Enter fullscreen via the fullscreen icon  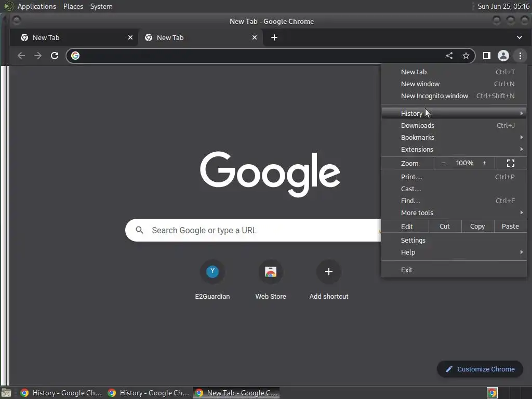pos(511,163)
